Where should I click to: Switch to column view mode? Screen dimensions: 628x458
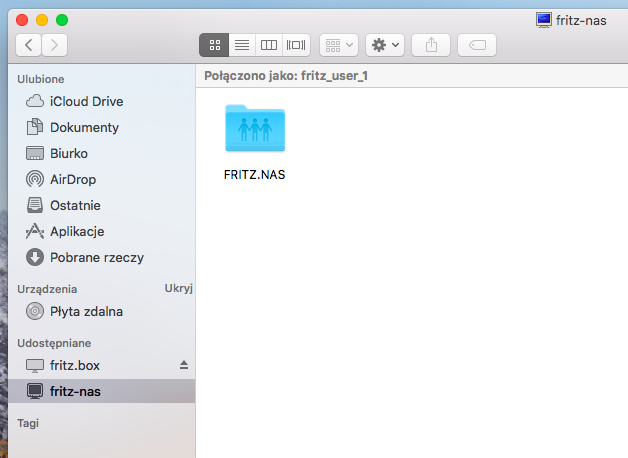point(268,45)
